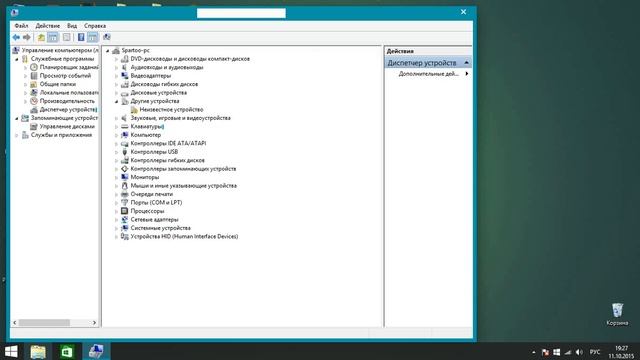The image size is (640, 360).
Task: Click the Локальные пользователи icon
Action: pyautogui.click(x=34, y=93)
